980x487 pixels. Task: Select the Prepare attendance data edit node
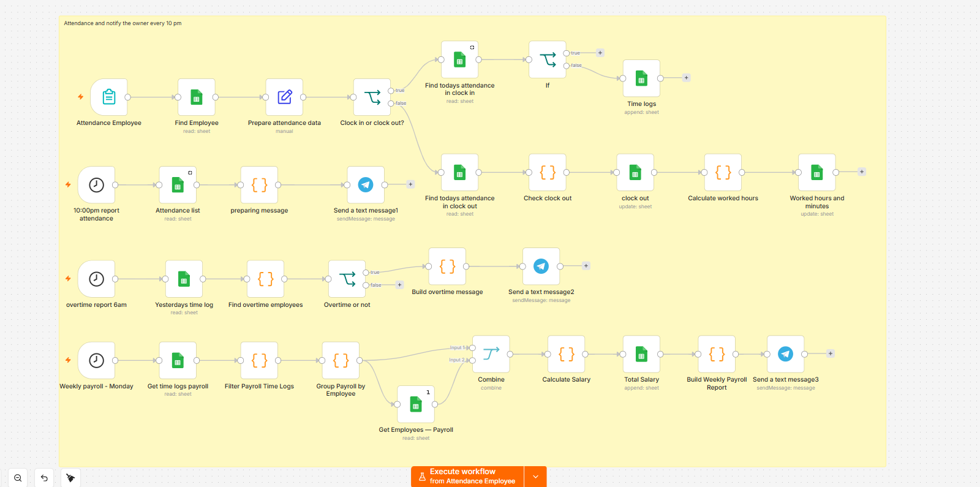click(284, 97)
